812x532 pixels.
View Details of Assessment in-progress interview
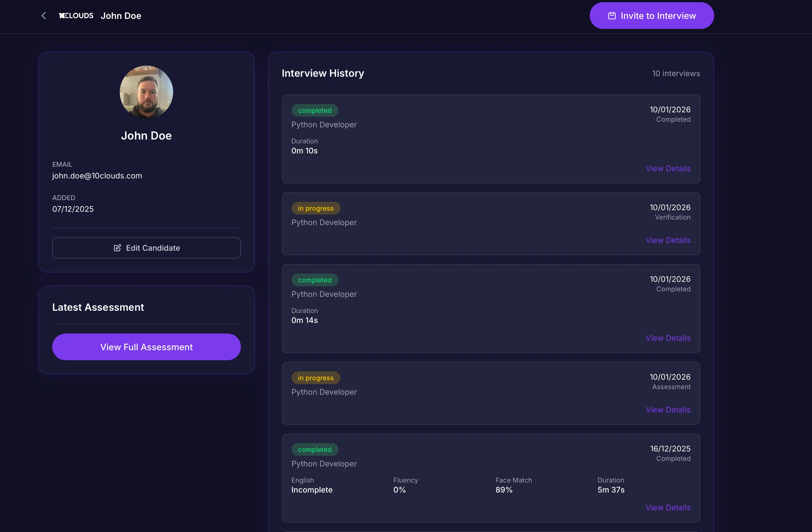click(668, 410)
